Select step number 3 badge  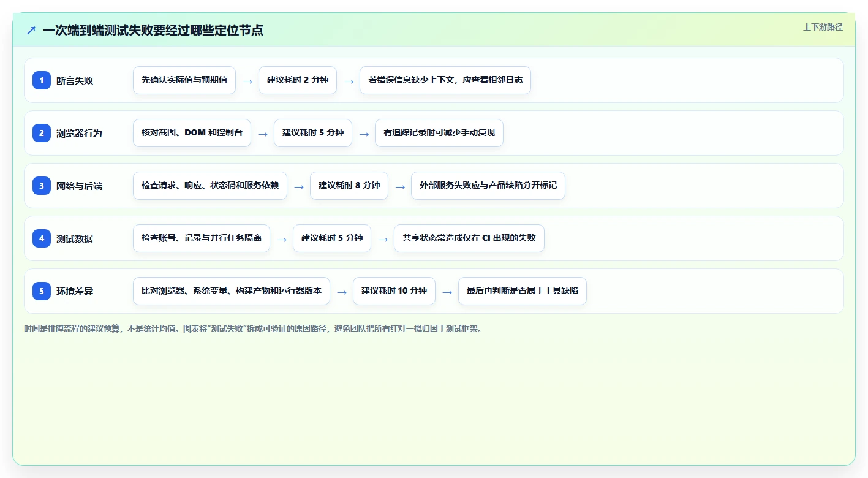coord(42,185)
